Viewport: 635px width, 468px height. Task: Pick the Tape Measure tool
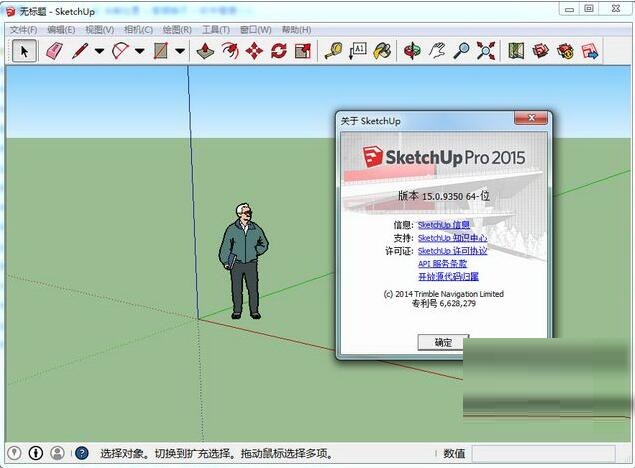[x=333, y=50]
